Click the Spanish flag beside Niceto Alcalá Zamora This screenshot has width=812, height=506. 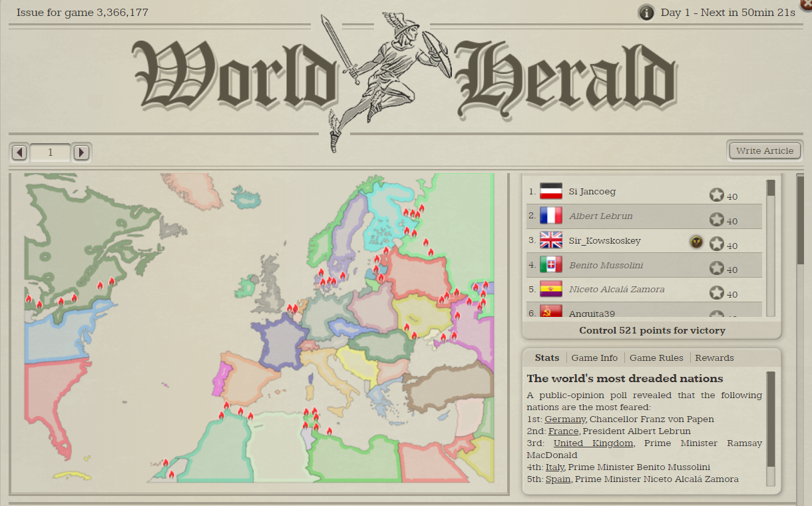point(551,290)
